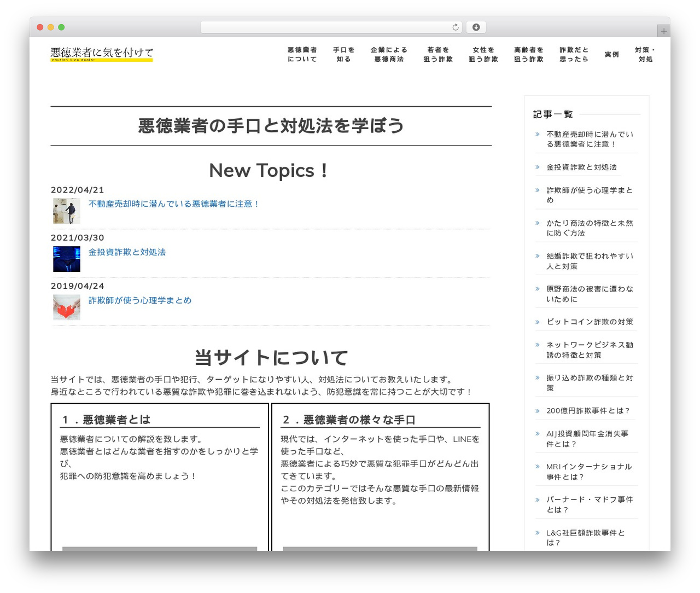Click the 1．悪徳業者とは card heading

coord(106,420)
